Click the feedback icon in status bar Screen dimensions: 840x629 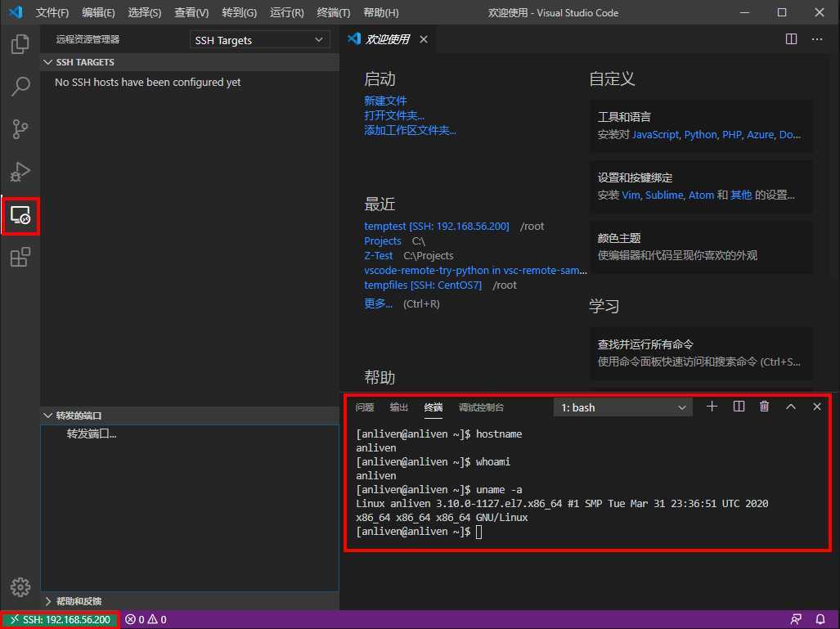pos(796,619)
